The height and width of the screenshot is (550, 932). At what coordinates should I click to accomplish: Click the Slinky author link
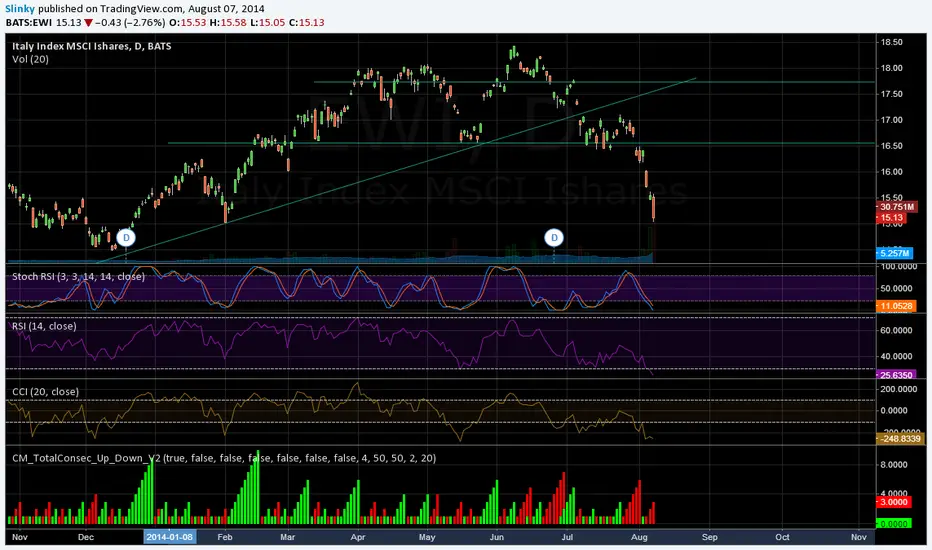click(20, 9)
